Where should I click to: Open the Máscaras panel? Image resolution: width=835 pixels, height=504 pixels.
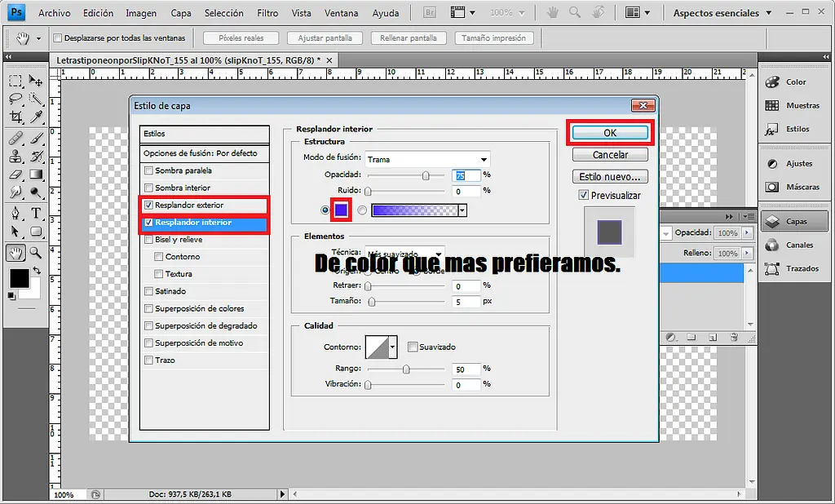794,187
